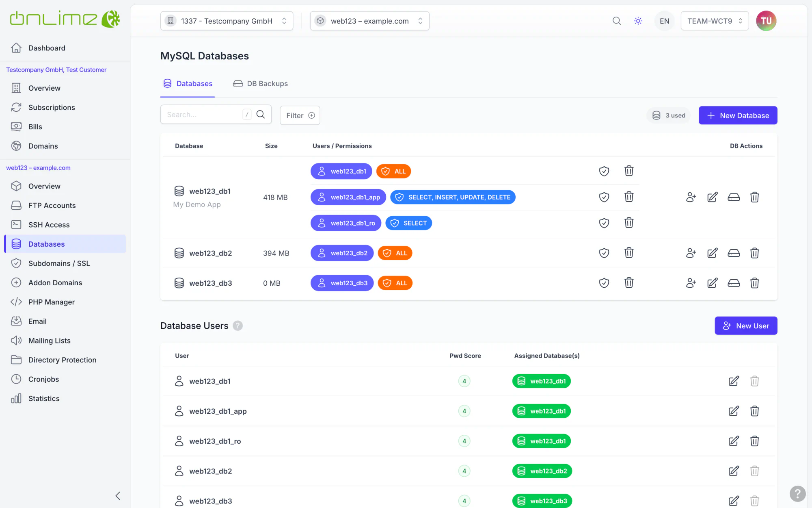Create a New Database

click(x=738, y=115)
